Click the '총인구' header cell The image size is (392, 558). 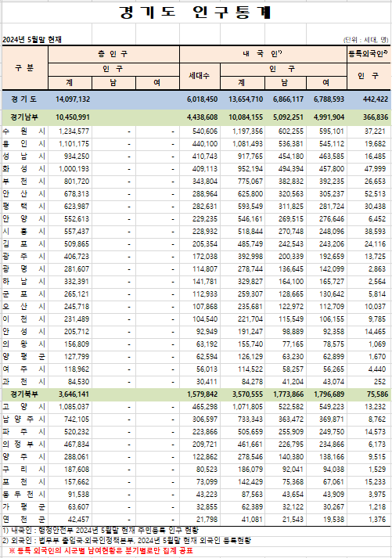pyautogui.click(x=113, y=54)
